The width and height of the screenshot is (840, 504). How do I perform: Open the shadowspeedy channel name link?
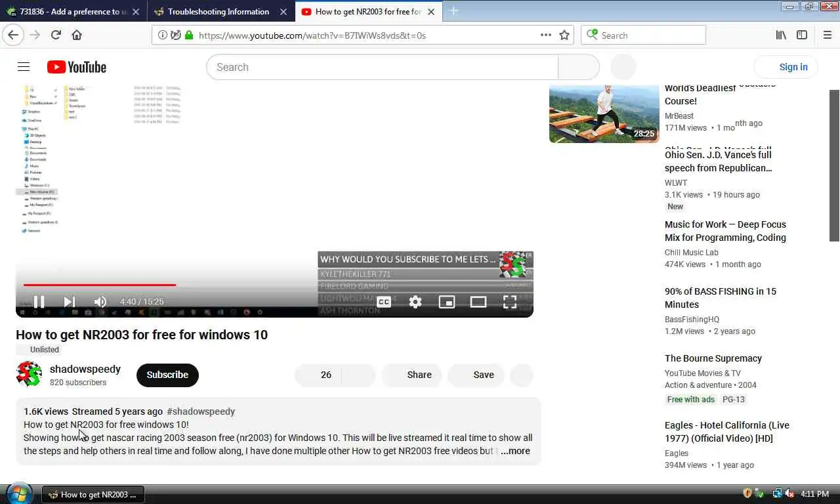click(x=85, y=369)
